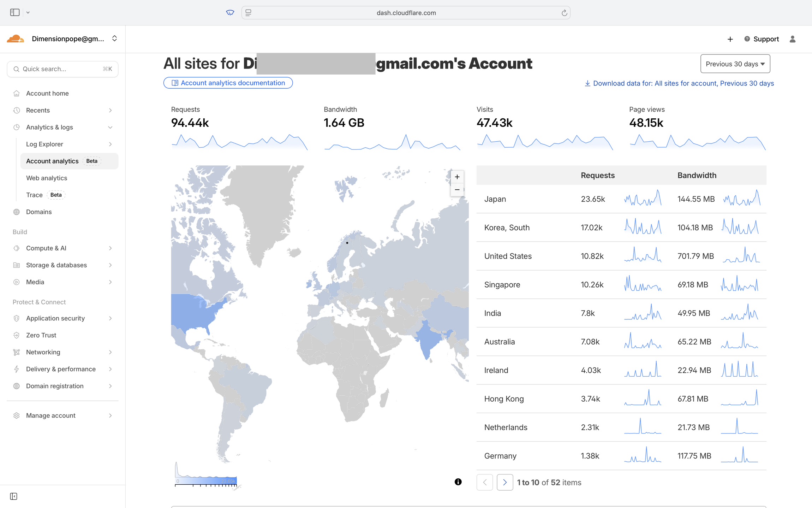The height and width of the screenshot is (508, 812).
Task: Click the Cloudflare logo icon
Action: tap(16, 39)
